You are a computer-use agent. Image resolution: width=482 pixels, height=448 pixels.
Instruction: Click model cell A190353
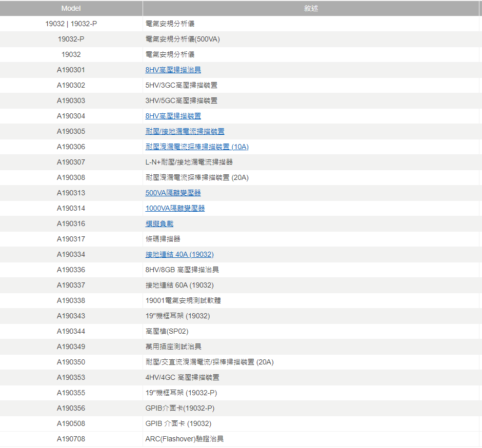[x=71, y=377]
